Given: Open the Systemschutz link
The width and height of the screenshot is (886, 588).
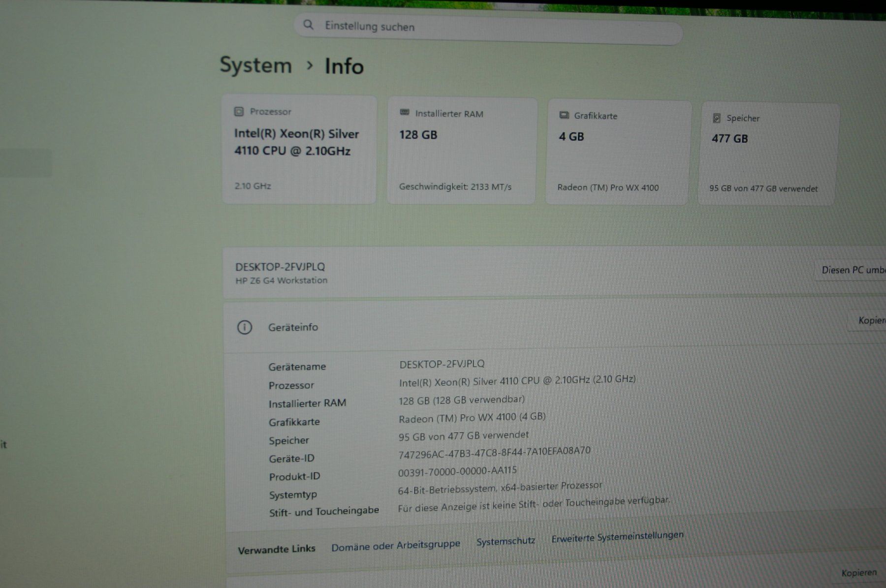Looking at the screenshot, I should click(506, 541).
